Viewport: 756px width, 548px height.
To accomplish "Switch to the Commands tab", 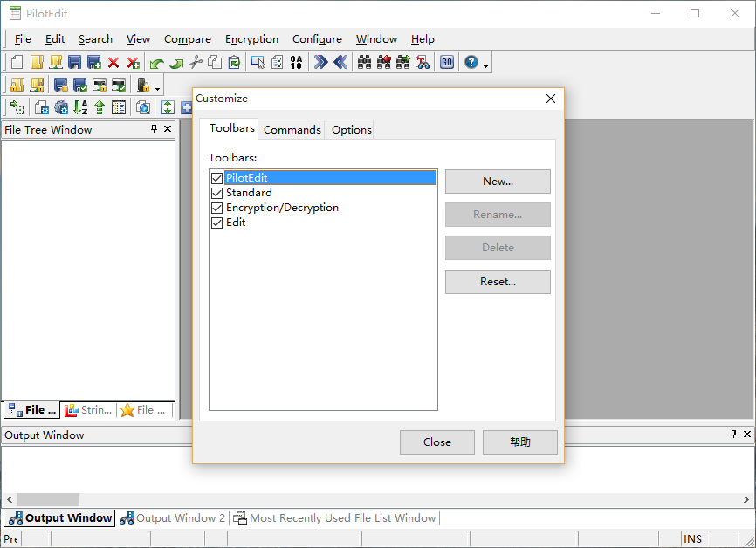I will pyautogui.click(x=292, y=130).
